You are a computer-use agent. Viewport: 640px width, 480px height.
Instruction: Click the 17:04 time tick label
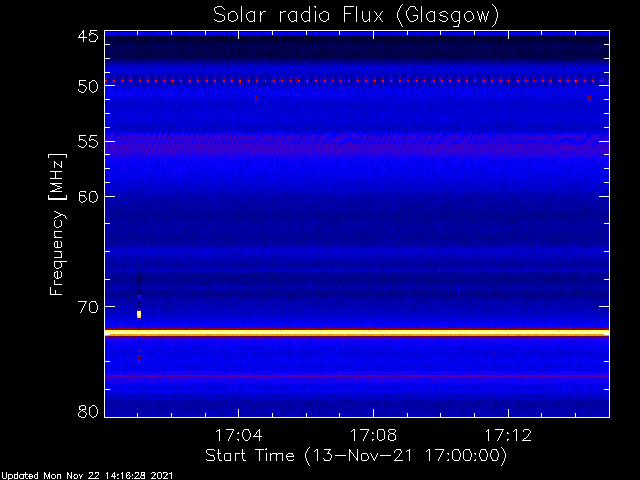pos(238,435)
